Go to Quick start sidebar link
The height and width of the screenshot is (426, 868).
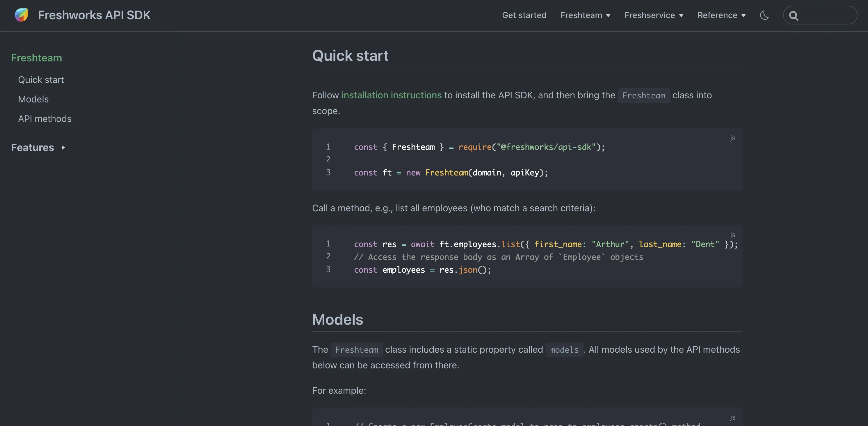click(x=41, y=80)
